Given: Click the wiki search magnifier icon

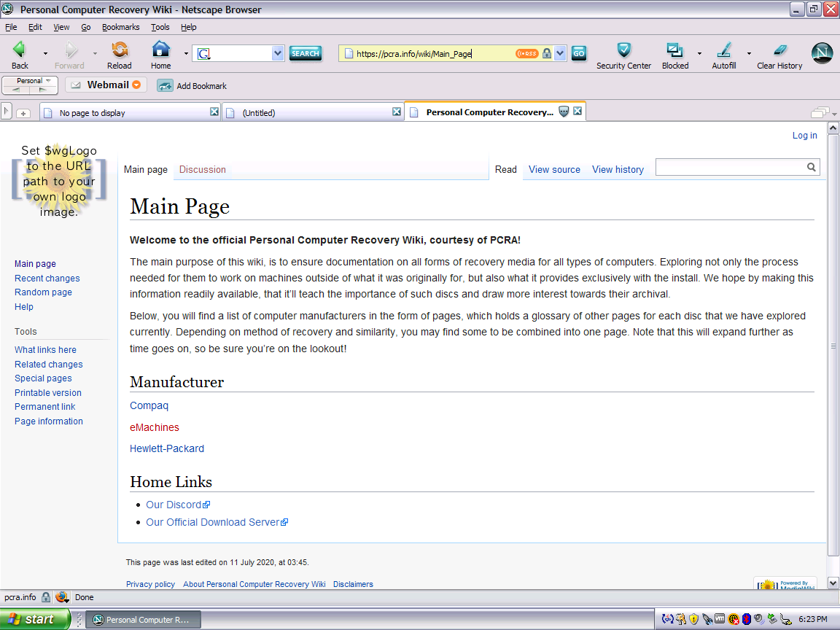Looking at the screenshot, I should pyautogui.click(x=811, y=167).
